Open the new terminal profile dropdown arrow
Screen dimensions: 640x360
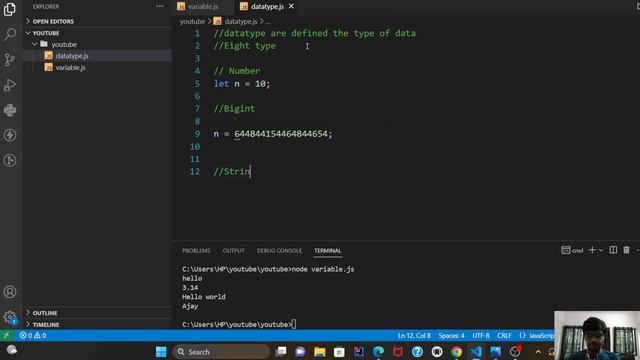[x=601, y=251]
